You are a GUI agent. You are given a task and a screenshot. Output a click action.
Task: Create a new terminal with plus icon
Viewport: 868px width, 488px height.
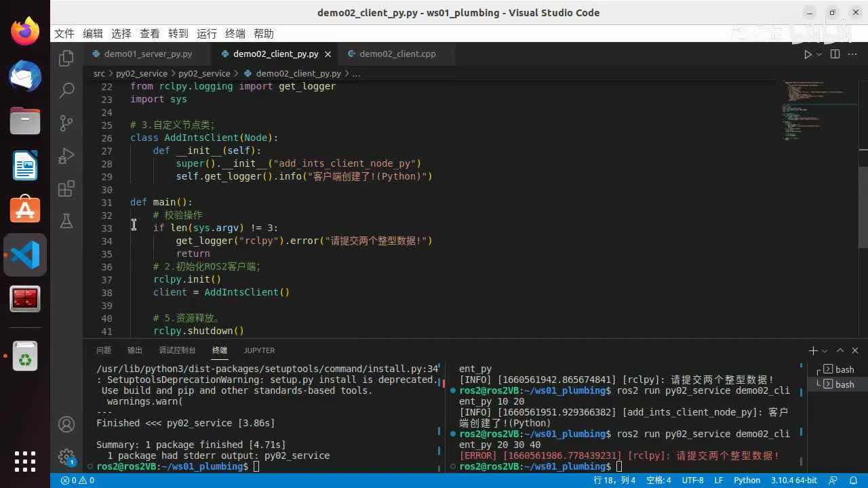pyautogui.click(x=813, y=350)
